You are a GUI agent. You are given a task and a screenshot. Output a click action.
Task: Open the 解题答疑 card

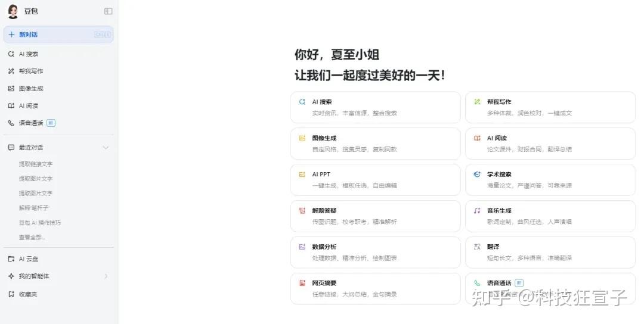(375, 216)
